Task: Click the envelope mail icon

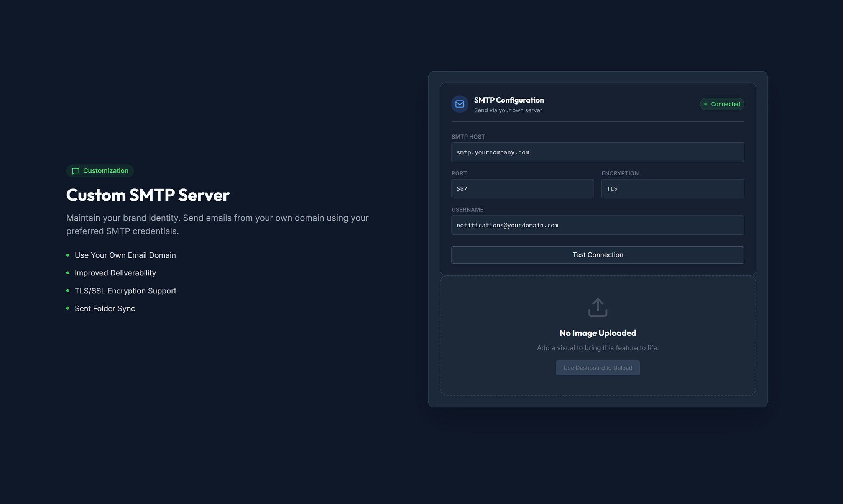Action: point(460,104)
